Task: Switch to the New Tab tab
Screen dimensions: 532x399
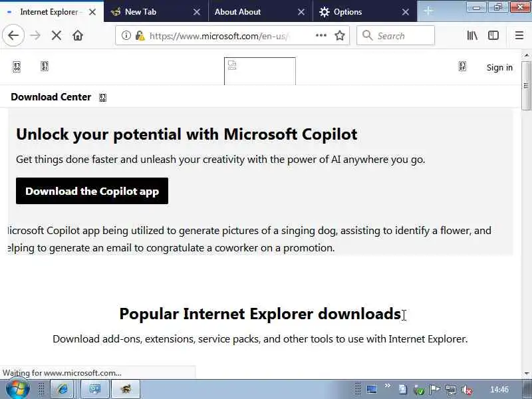Action: tap(140, 12)
